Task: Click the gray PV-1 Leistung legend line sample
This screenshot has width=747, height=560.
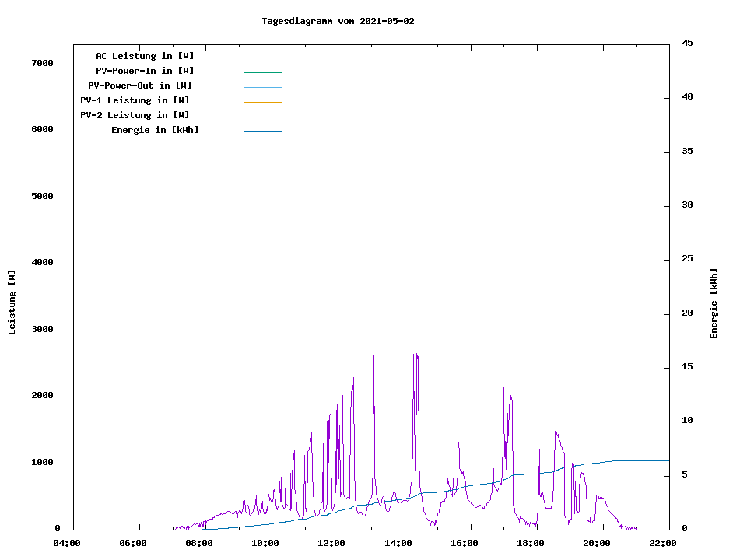Action: pyautogui.click(x=262, y=102)
